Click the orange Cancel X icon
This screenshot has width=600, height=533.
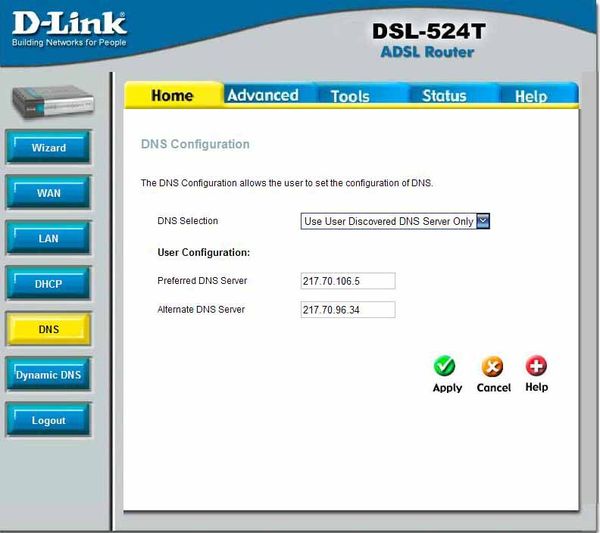click(x=492, y=366)
